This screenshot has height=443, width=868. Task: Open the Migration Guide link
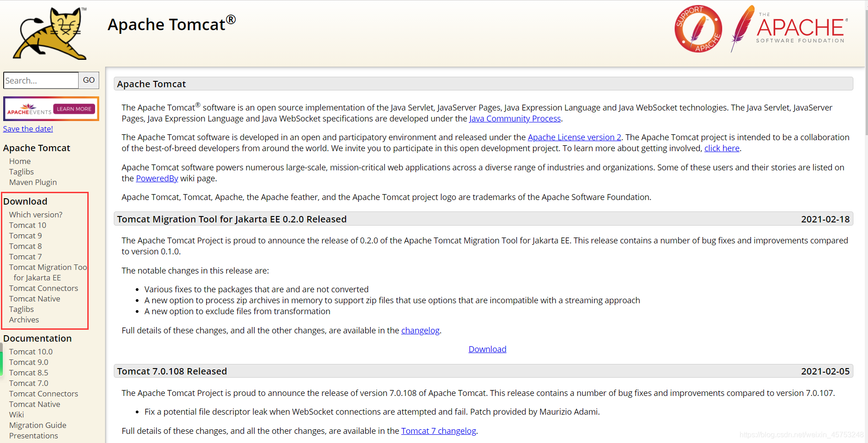(37, 425)
